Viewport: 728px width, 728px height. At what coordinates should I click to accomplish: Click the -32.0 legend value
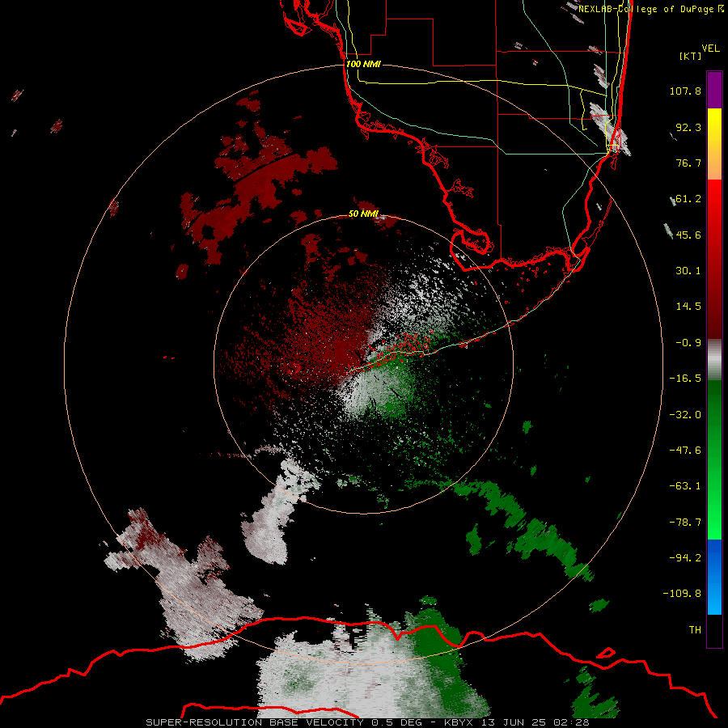click(685, 415)
